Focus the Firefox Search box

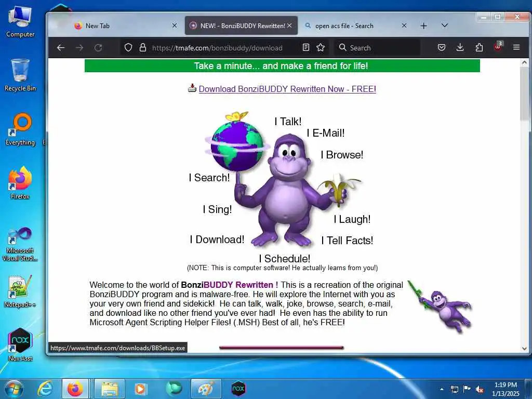click(377, 47)
